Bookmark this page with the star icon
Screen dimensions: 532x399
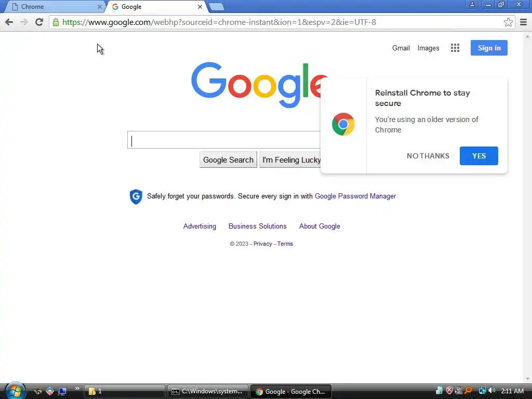(x=508, y=22)
